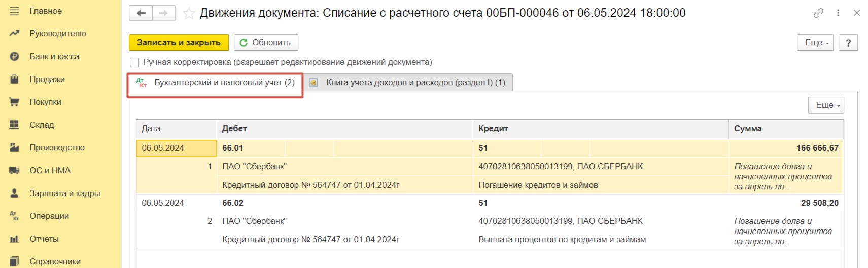Viewport: 868px width, 268px height.
Task: Expand the top Еще dropdown menu
Action: click(x=815, y=43)
